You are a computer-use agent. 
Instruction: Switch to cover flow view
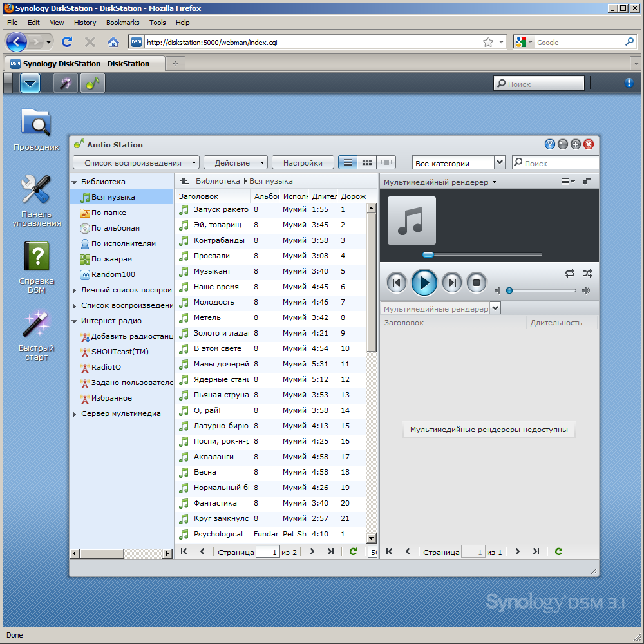coord(386,163)
